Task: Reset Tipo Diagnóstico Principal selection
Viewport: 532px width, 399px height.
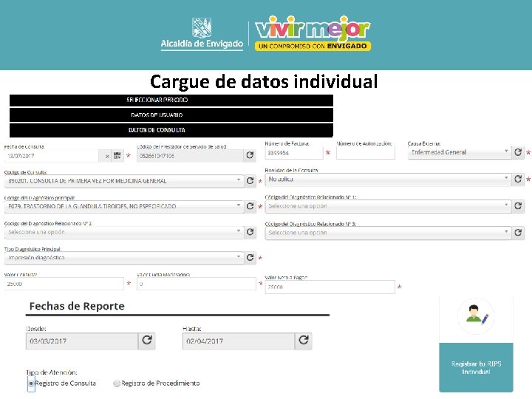Action: click(x=250, y=258)
